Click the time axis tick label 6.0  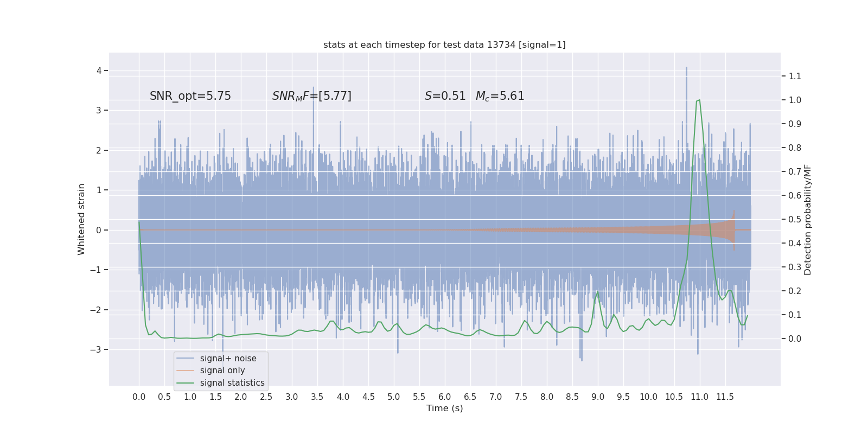[445, 397]
